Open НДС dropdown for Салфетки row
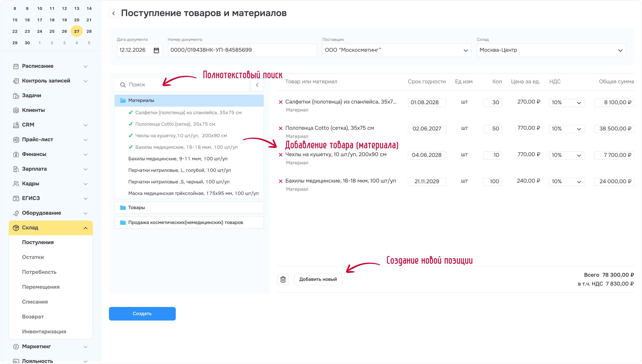 [567, 103]
